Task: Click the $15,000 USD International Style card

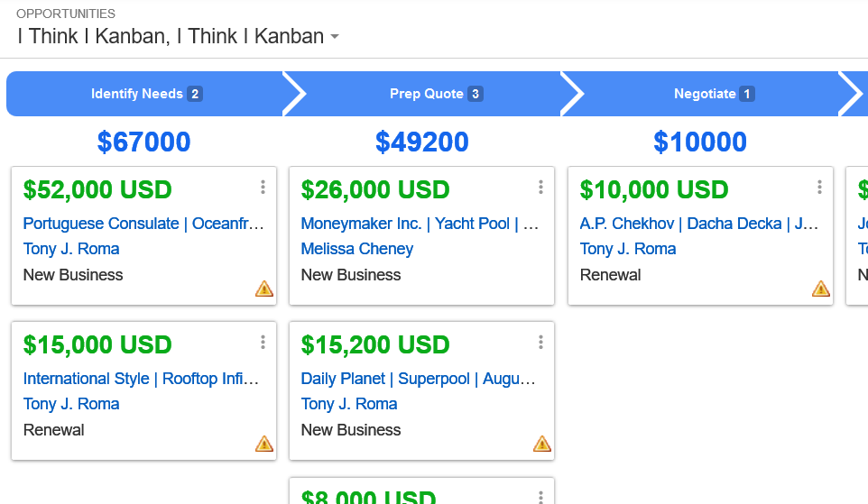Action: 144,391
